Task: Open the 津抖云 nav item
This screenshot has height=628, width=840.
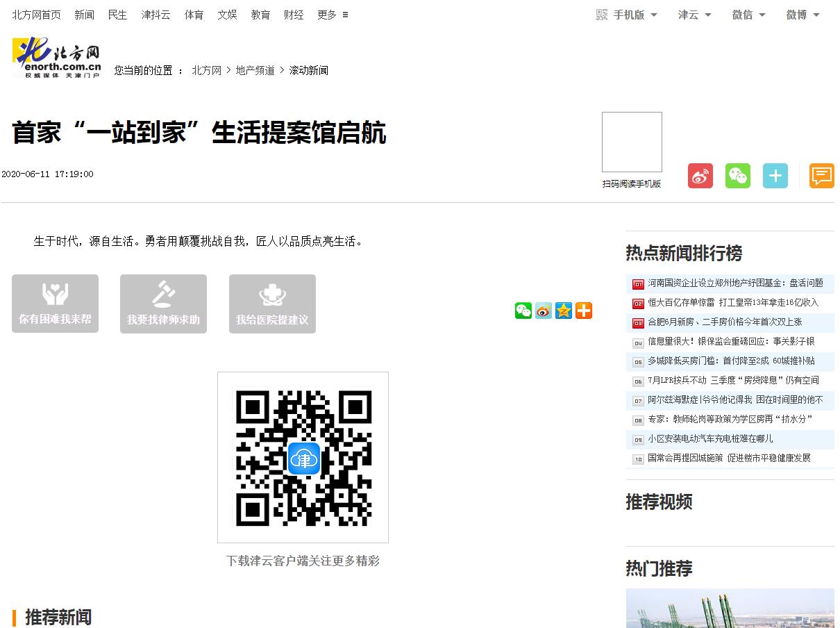Action: (156, 15)
